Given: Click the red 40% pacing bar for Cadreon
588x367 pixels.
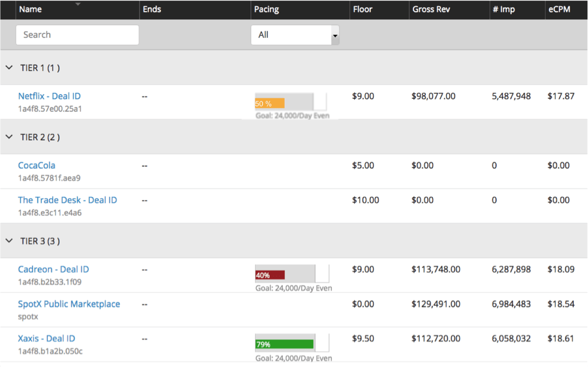Looking at the screenshot, I should click(x=270, y=275).
